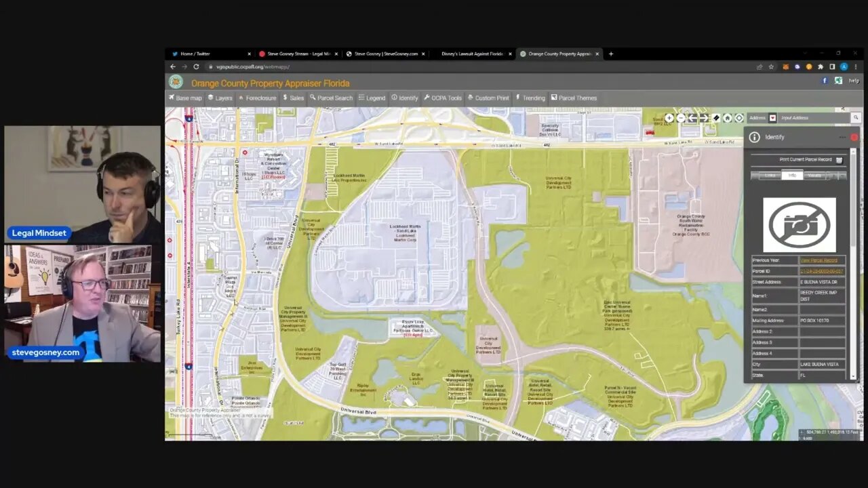Activate the Identify toolbar tool
Screen dimensions: 868x488
[405, 98]
